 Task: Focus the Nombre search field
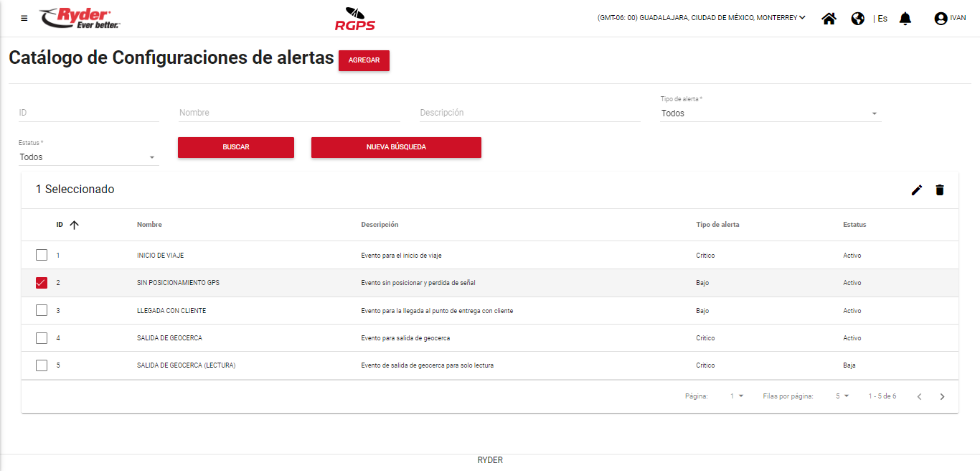click(289, 113)
